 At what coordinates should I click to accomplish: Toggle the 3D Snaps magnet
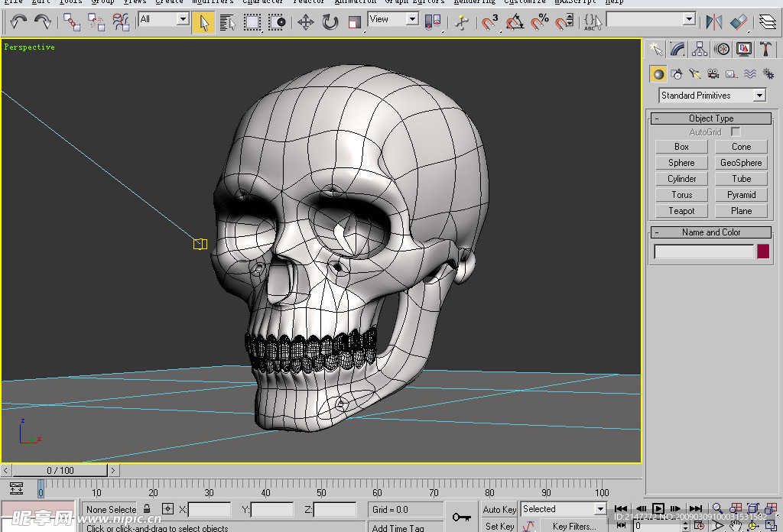pyautogui.click(x=490, y=22)
